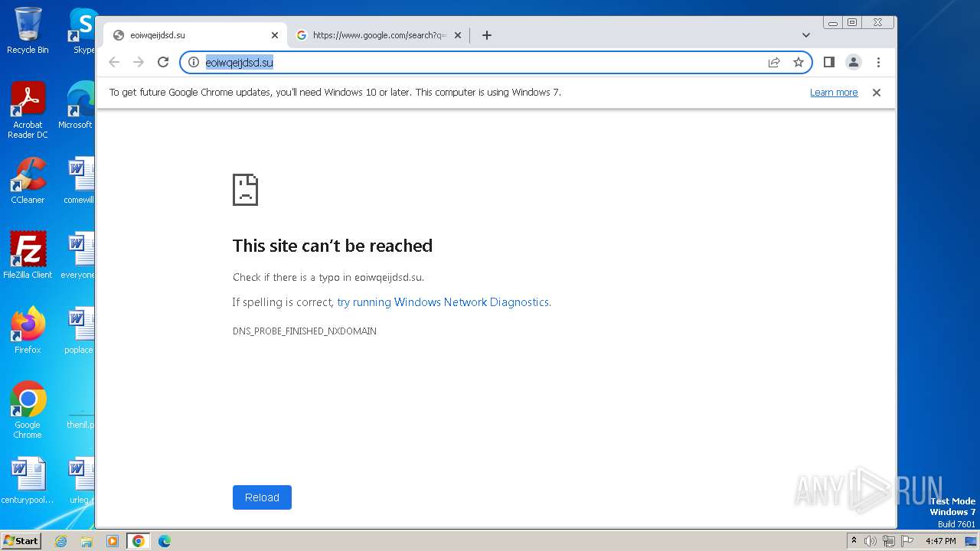Viewport: 980px width, 551px height.
Task: Open media player from taskbar
Action: click(113, 541)
